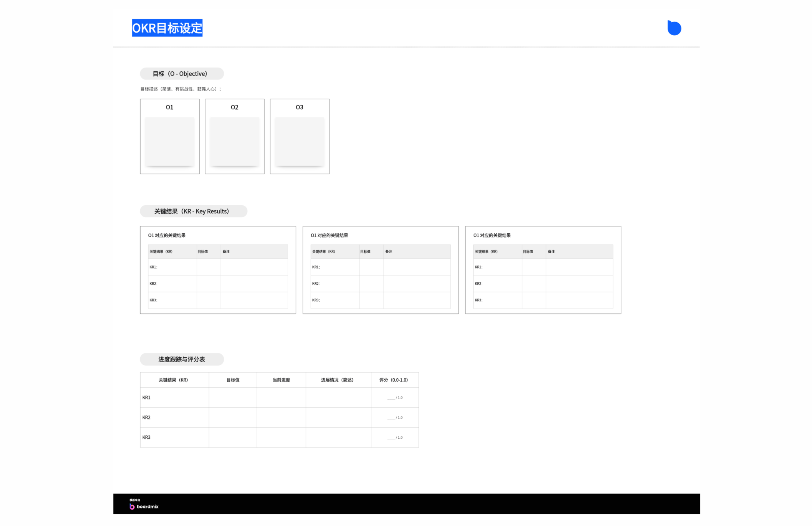Image resolution: width=812 pixels, height=526 pixels.
Task: Click the 模板来自 caption in footer
Action: tap(135, 500)
